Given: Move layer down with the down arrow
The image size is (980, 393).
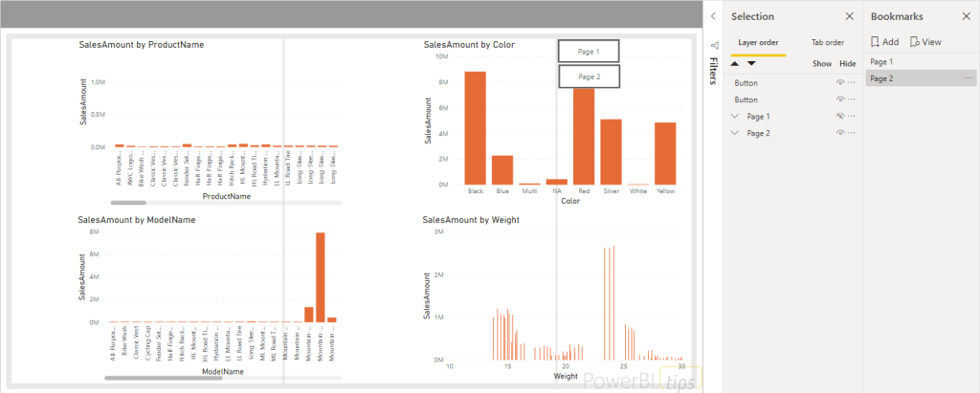Looking at the screenshot, I should point(751,63).
